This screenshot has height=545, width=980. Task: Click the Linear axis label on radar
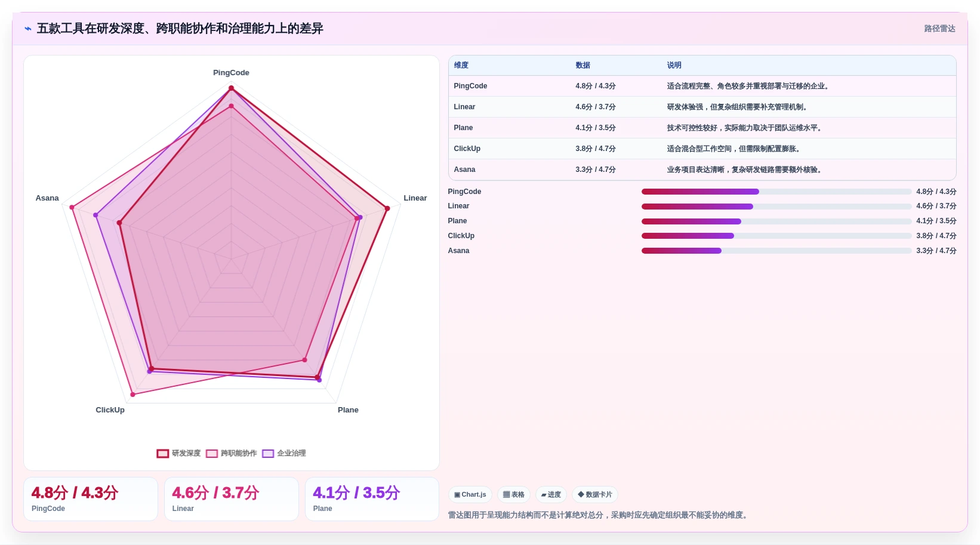pyautogui.click(x=415, y=198)
